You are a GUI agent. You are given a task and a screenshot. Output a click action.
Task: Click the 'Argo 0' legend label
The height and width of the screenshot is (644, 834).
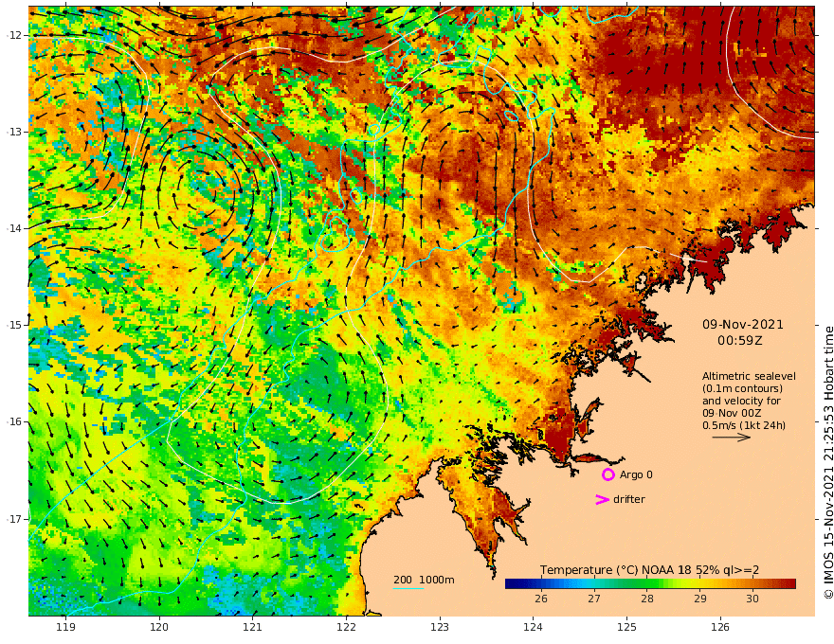tap(636, 474)
